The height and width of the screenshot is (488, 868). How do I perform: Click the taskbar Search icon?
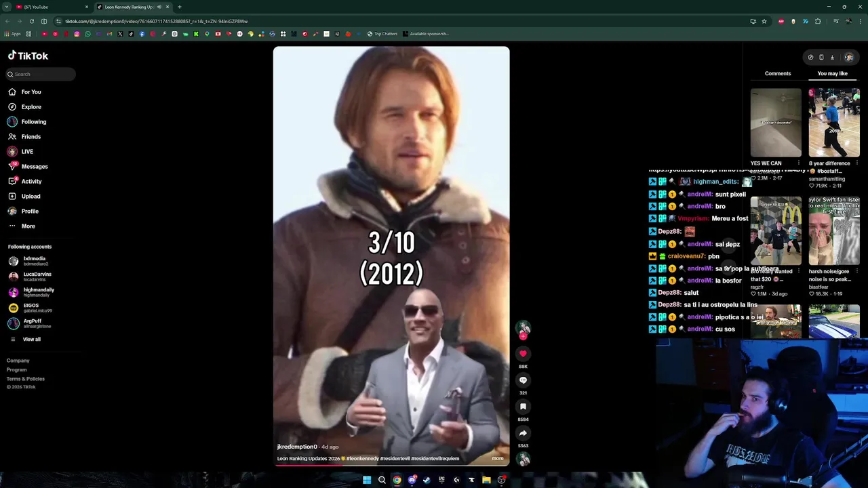(382, 480)
